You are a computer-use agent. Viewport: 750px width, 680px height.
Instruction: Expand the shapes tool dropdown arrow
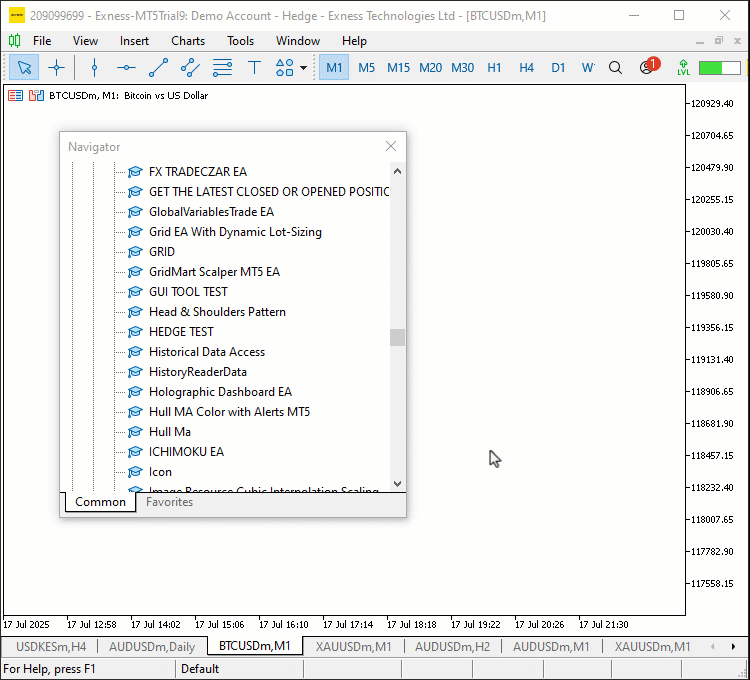303,68
